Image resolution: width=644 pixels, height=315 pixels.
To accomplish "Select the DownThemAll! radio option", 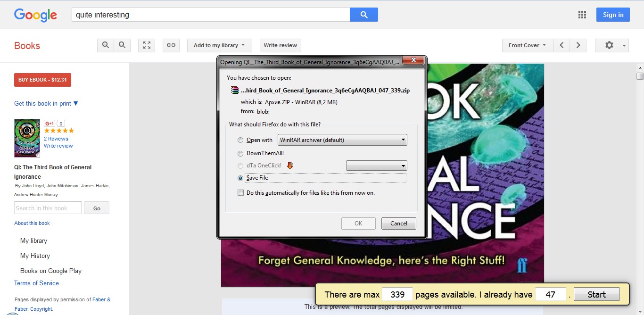I will (x=241, y=153).
